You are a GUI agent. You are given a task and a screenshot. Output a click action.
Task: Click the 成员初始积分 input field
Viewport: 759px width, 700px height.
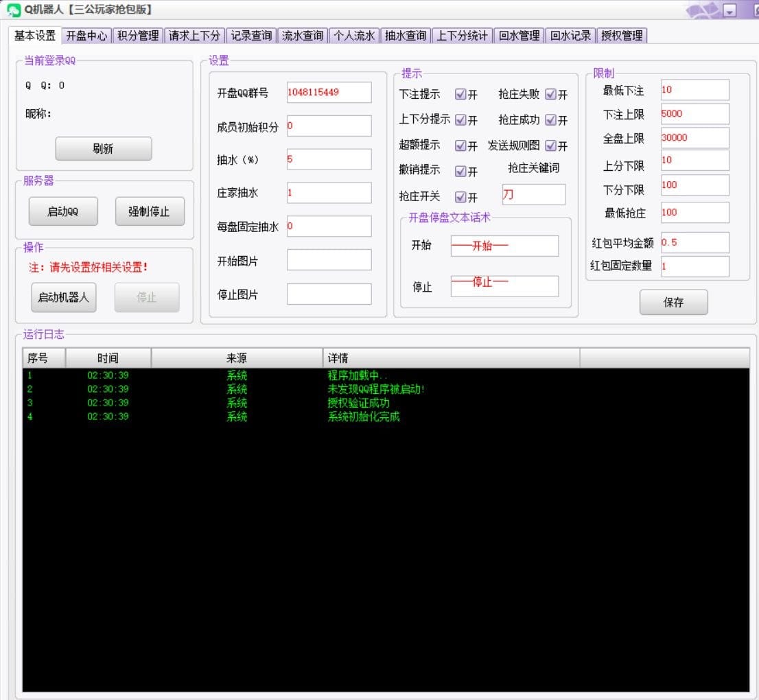pyautogui.click(x=329, y=126)
